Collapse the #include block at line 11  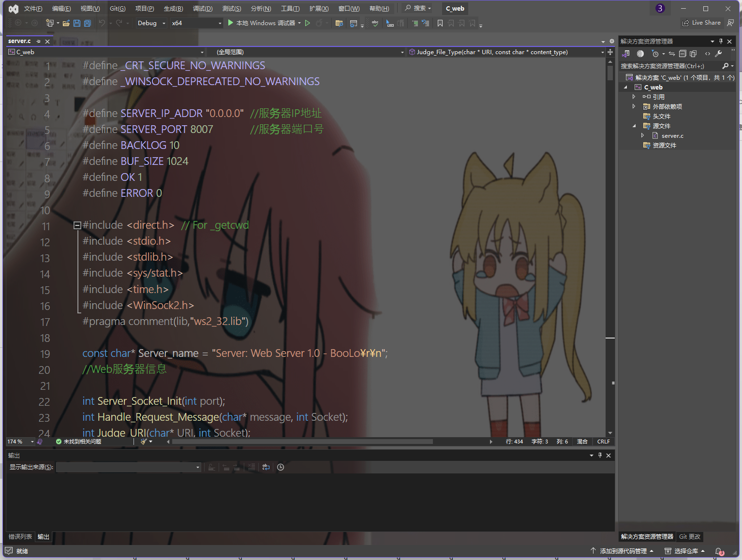(77, 225)
